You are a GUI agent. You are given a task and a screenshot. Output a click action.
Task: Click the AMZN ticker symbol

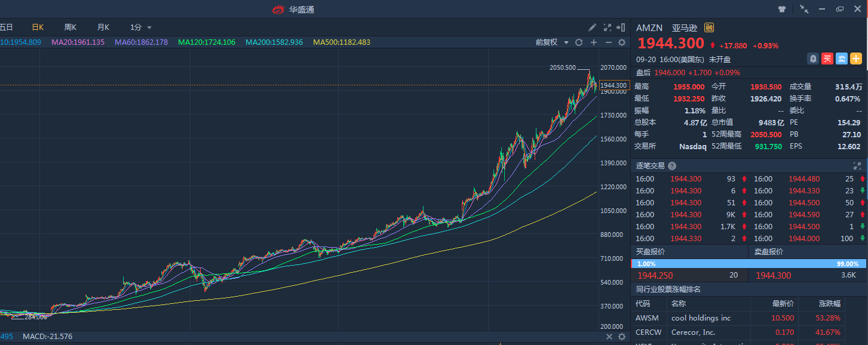649,27
